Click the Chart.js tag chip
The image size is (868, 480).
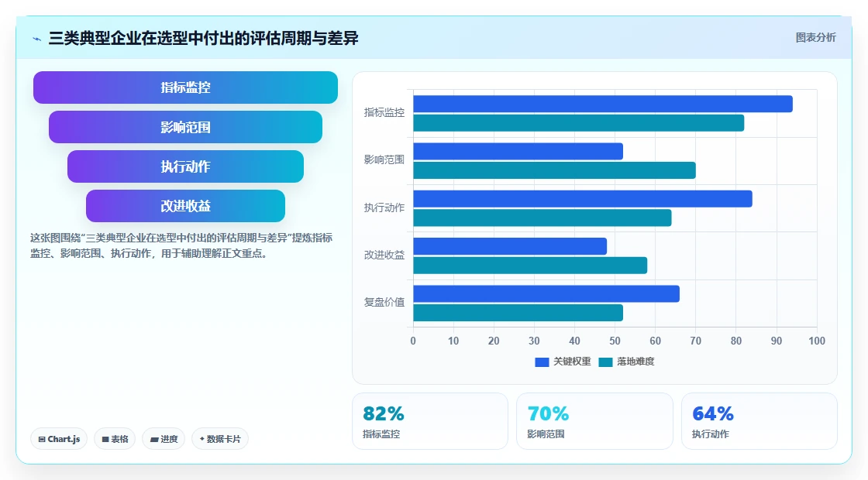(x=59, y=439)
